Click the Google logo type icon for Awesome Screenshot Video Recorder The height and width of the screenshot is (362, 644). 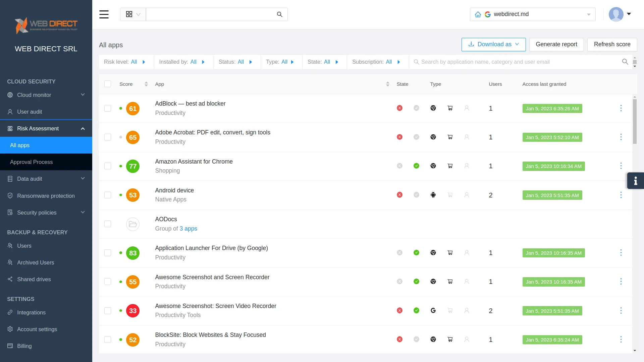click(x=433, y=310)
